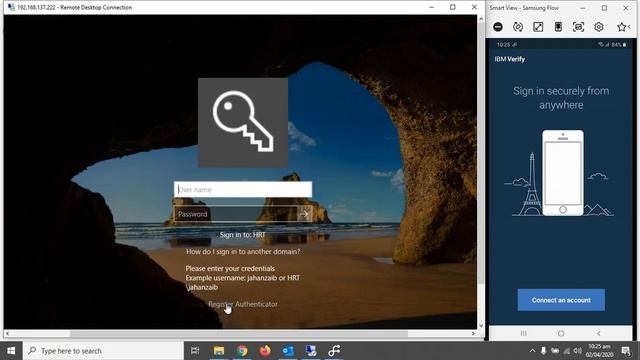Click the microphone tray icon
Screen dimensions: 640x360
pyautogui.click(x=543, y=351)
